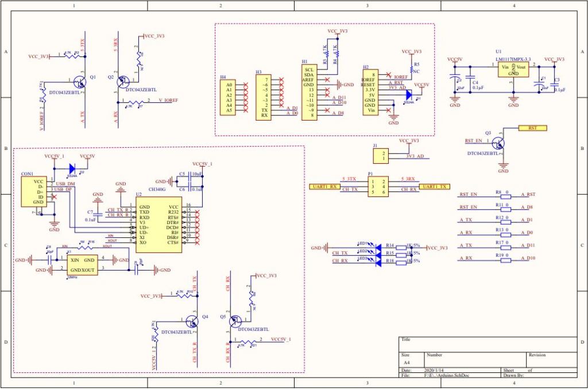Click the blue diode D2 near VCC5V_1
Screen dimensions: 588x389
coord(73,168)
